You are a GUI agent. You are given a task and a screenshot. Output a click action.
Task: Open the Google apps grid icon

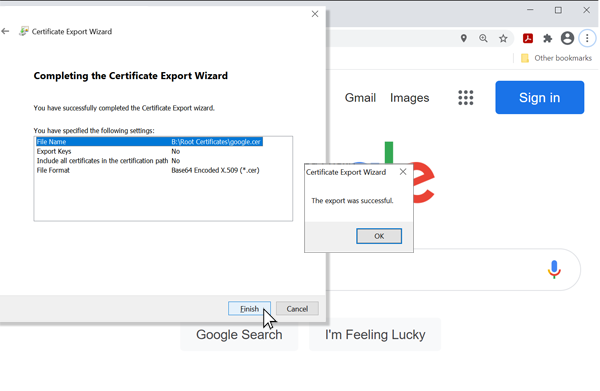[x=466, y=98]
